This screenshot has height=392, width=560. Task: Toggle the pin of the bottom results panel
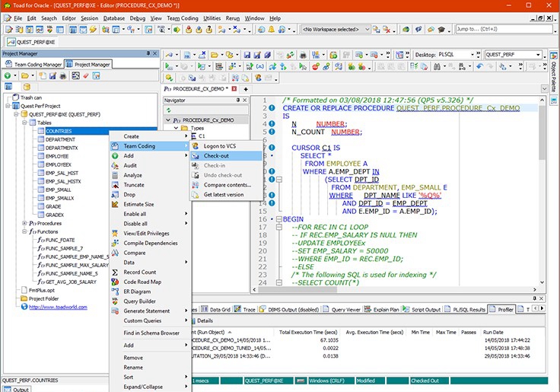[534, 298]
